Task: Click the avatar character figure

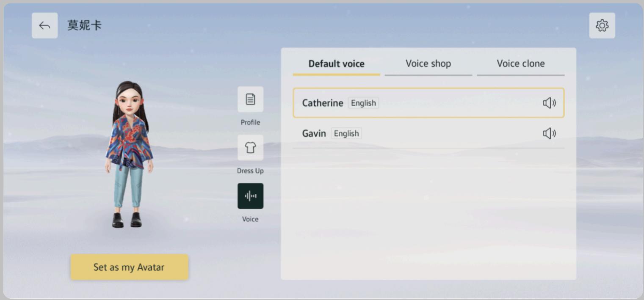Action: (x=129, y=154)
